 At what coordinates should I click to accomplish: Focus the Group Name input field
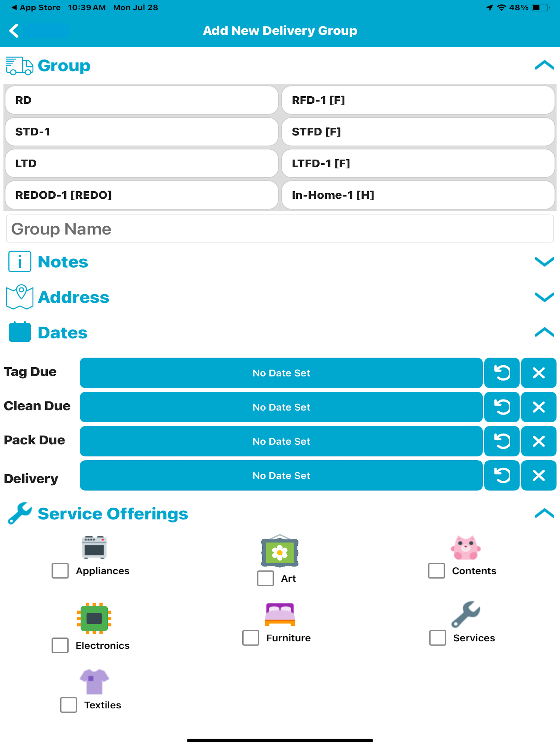pos(280,229)
